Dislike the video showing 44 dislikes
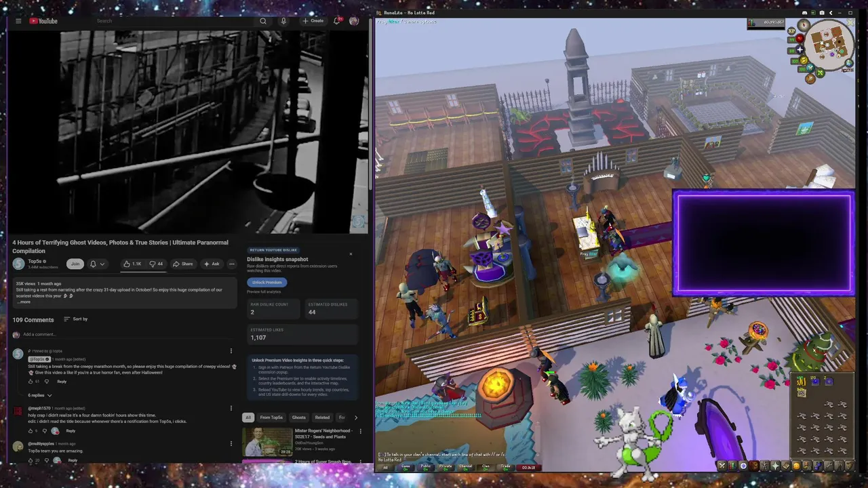 tap(157, 264)
